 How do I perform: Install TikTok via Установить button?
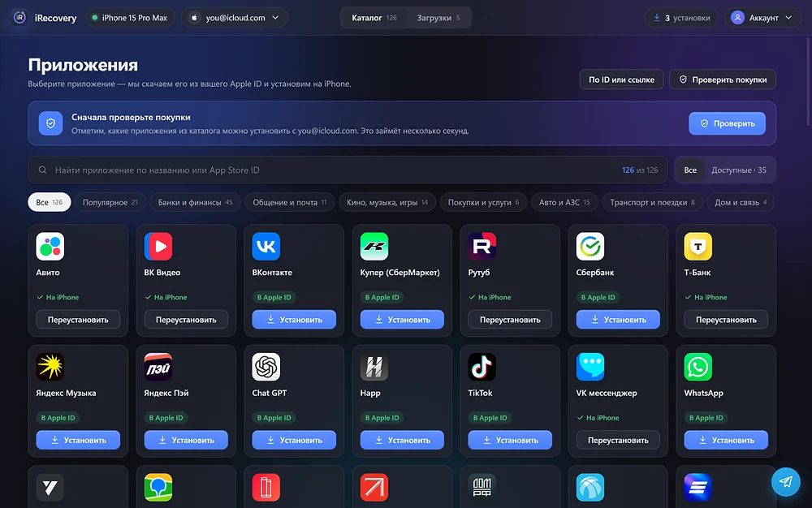tap(510, 440)
